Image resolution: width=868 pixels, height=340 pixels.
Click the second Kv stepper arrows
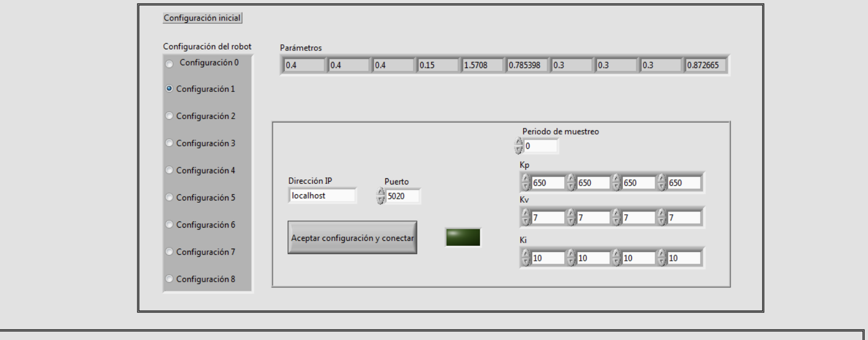571,218
